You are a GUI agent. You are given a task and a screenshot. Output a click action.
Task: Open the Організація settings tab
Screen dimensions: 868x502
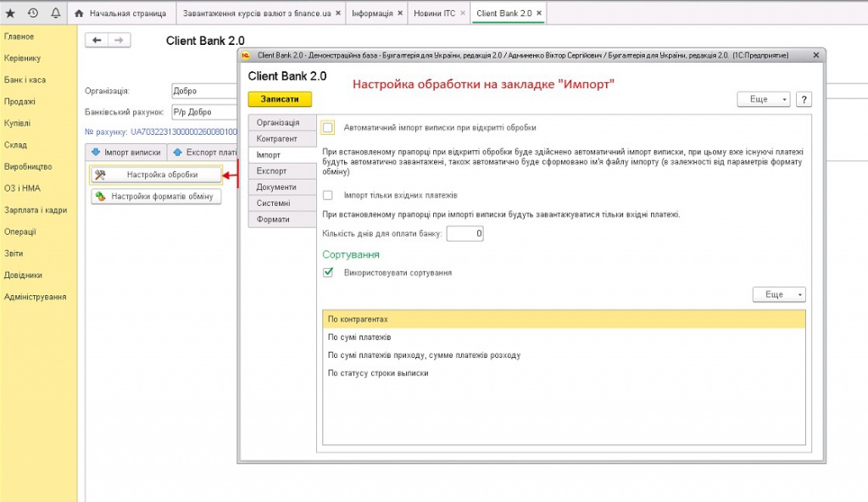(x=282, y=122)
